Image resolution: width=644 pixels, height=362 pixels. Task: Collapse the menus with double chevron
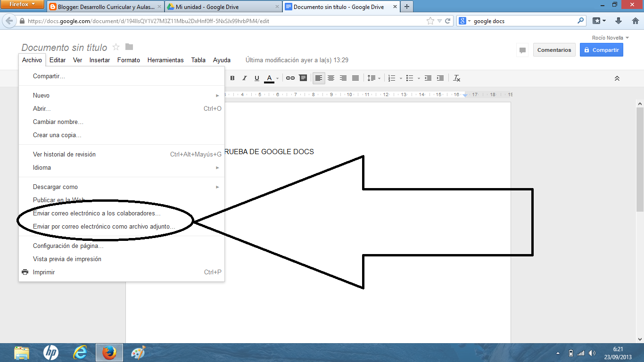[617, 78]
